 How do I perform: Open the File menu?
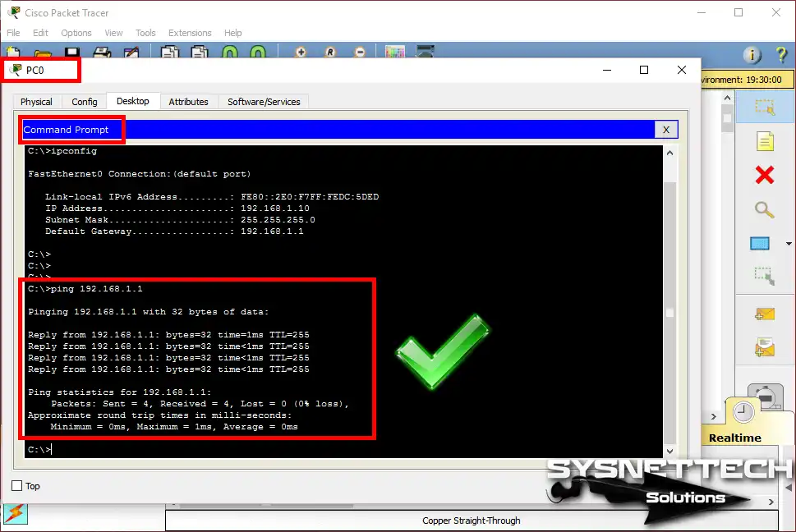click(13, 33)
